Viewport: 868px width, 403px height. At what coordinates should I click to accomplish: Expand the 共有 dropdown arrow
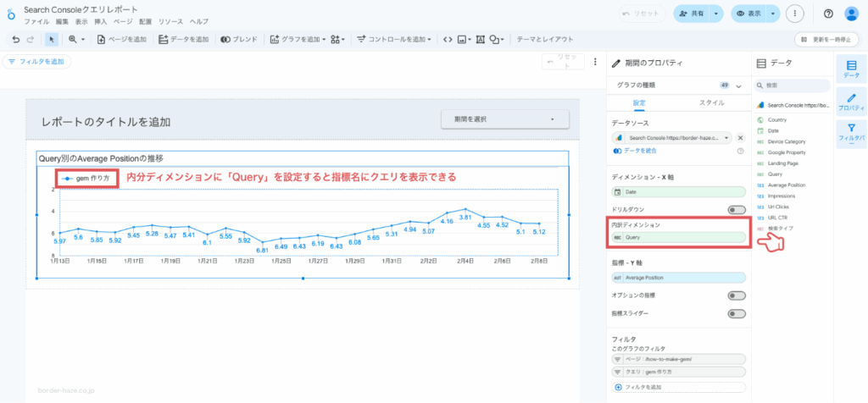pos(716,14)
